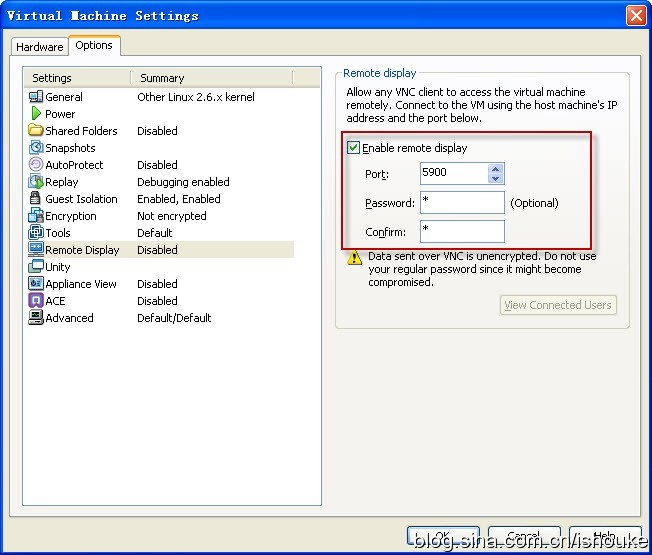652x555 pixels.
Task: Select the Guest Isolation row label
Action: click(82, 199)
